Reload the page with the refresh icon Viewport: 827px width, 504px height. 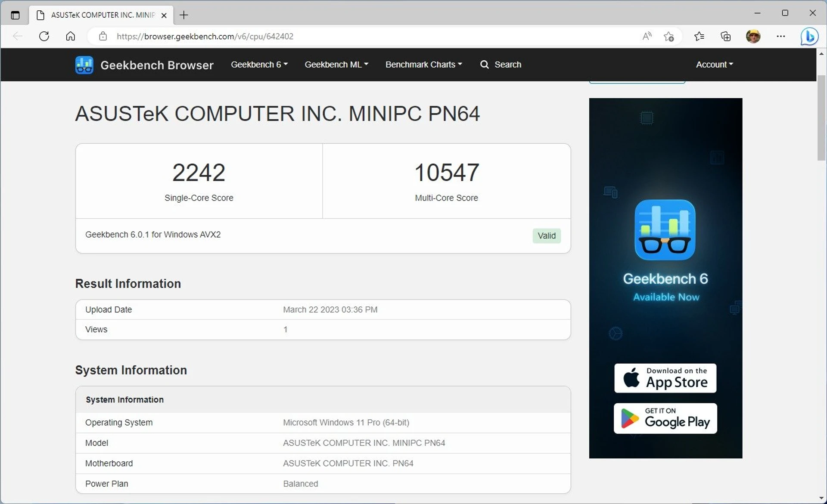point(44,36)
